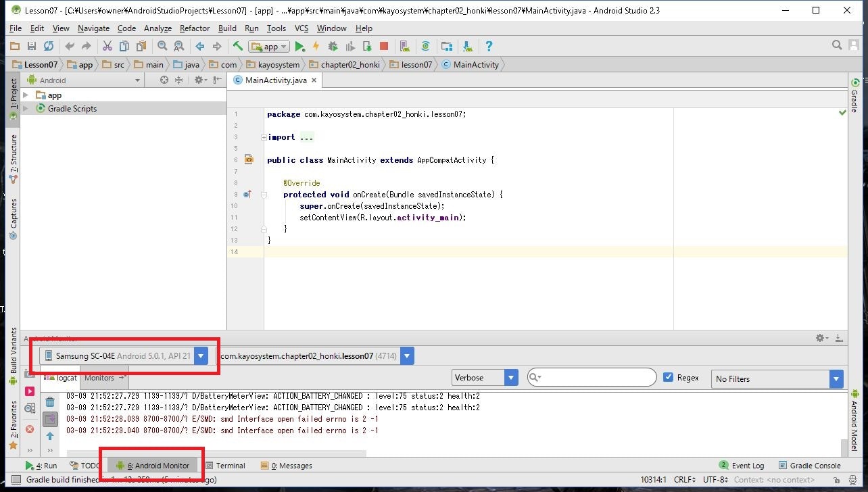
Task: Open the No Filters dropdown
Action: [779, 378]
